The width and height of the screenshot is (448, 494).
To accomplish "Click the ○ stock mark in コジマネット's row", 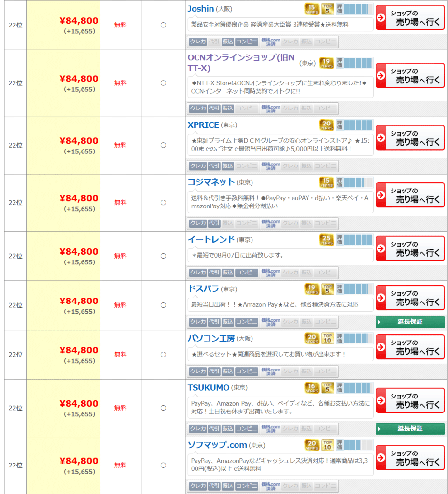I will point(163,203).
